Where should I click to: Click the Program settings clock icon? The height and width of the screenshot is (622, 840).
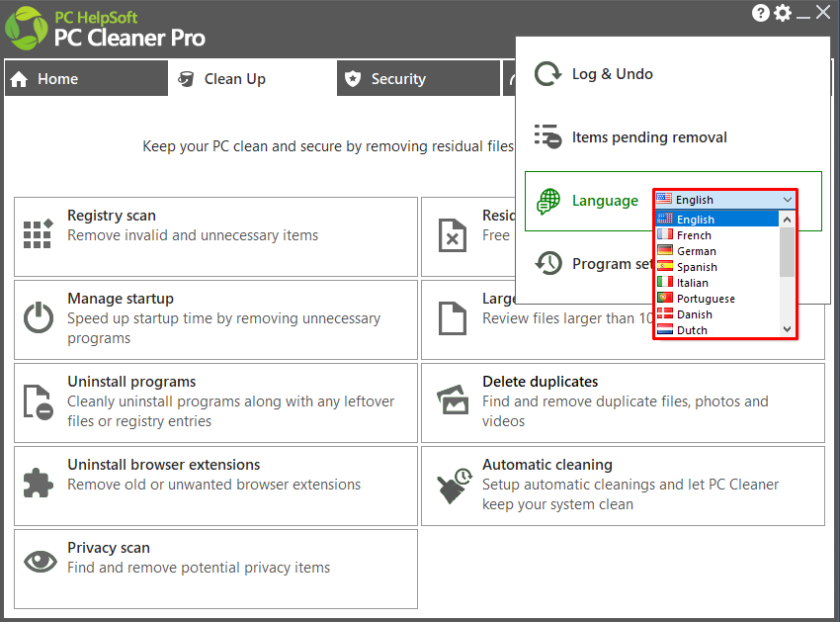548,263
